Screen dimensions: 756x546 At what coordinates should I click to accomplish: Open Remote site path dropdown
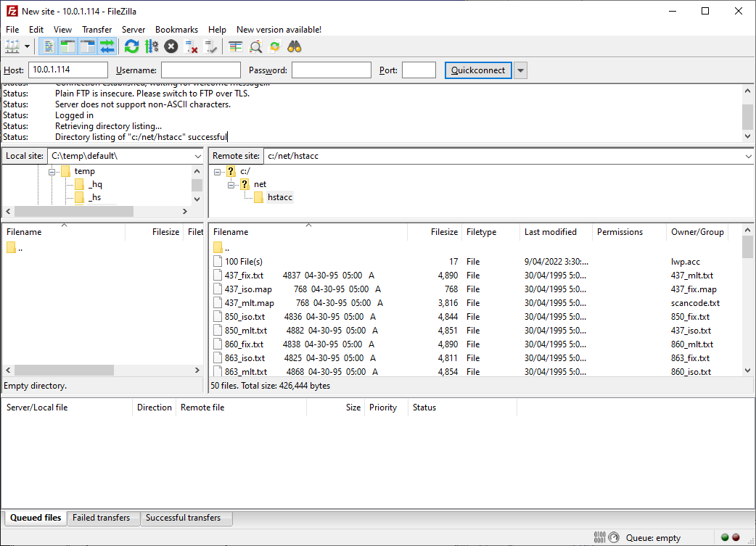point(748,156)
